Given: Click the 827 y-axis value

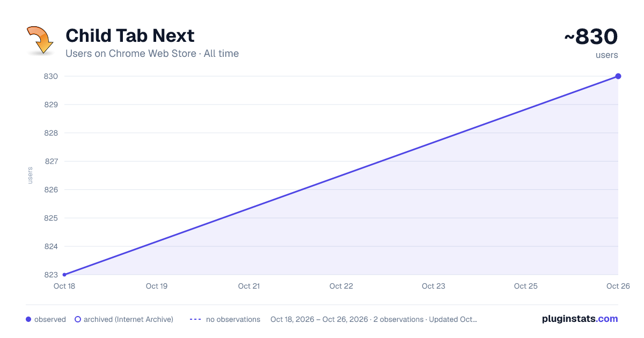Looking at the screenshot, I should pyautogui.click(x=51, y=161).
